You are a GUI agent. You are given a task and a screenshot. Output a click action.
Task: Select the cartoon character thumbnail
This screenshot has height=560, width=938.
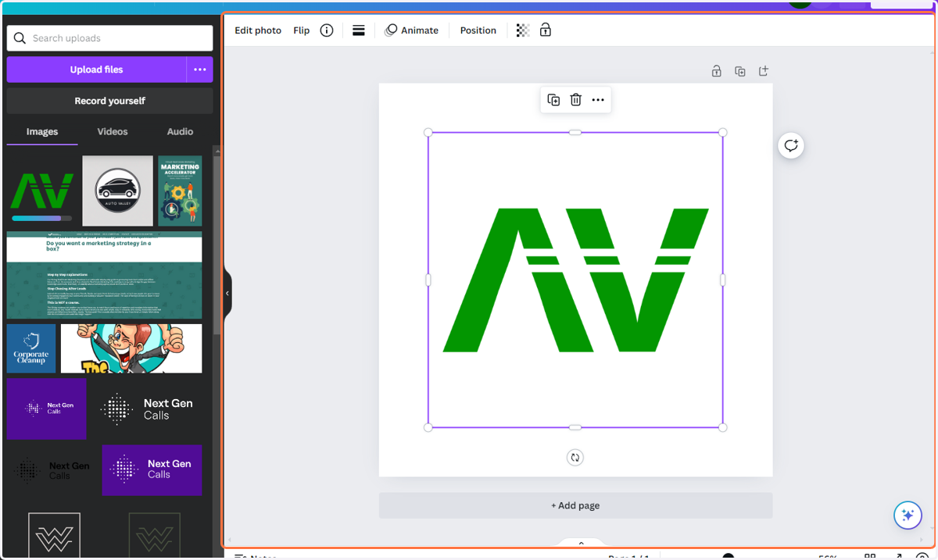point(131,348)
